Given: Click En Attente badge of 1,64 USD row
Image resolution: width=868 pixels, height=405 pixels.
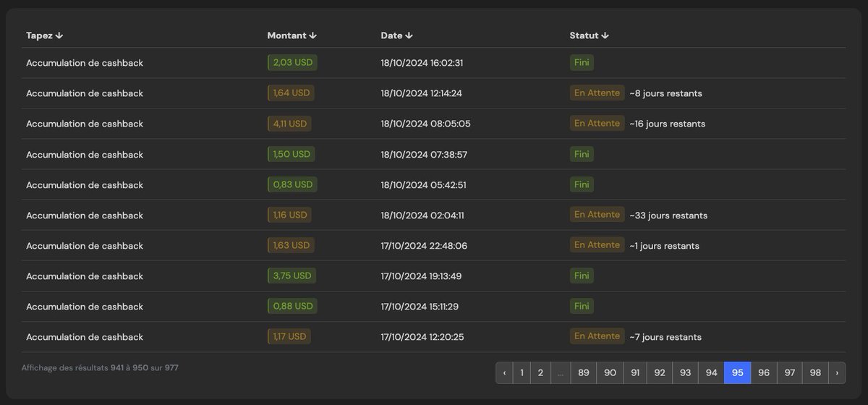Looking at the screenshot, I should click(597, 93).
